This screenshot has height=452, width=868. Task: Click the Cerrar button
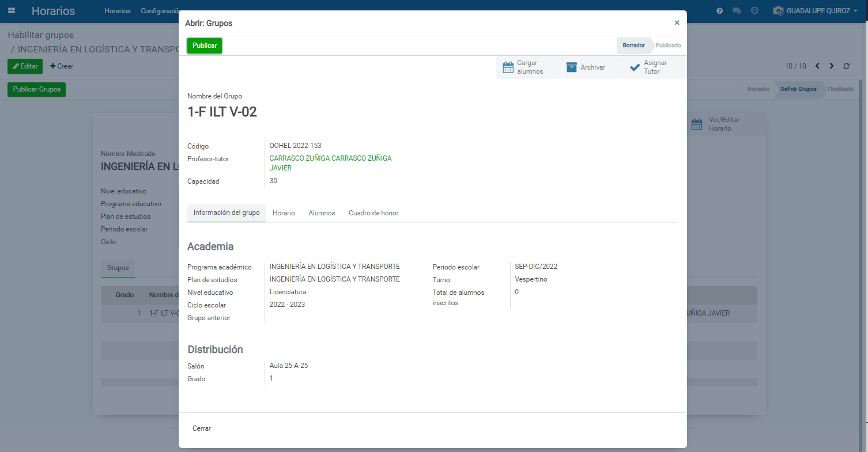tap(202, 428)
